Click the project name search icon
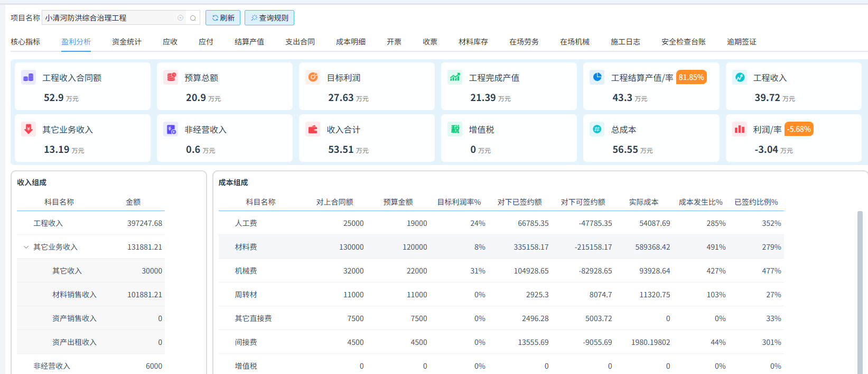 193,18
